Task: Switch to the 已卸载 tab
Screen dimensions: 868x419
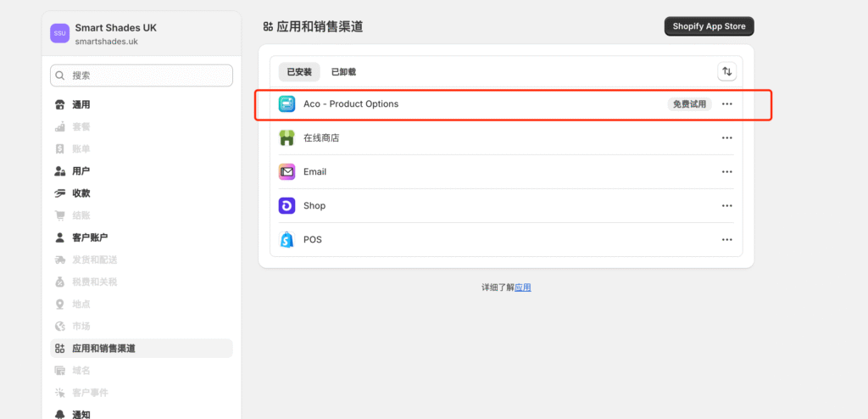Action: point(344,72)
